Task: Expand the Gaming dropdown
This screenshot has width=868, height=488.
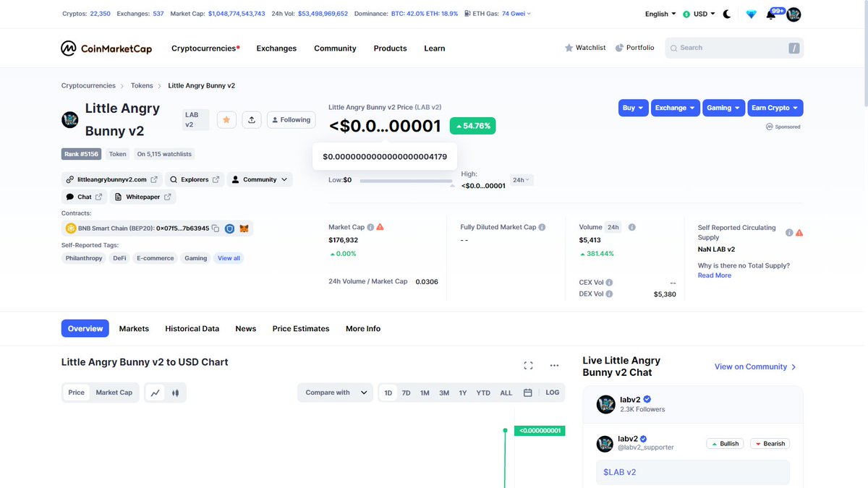Action: point(724,108)
